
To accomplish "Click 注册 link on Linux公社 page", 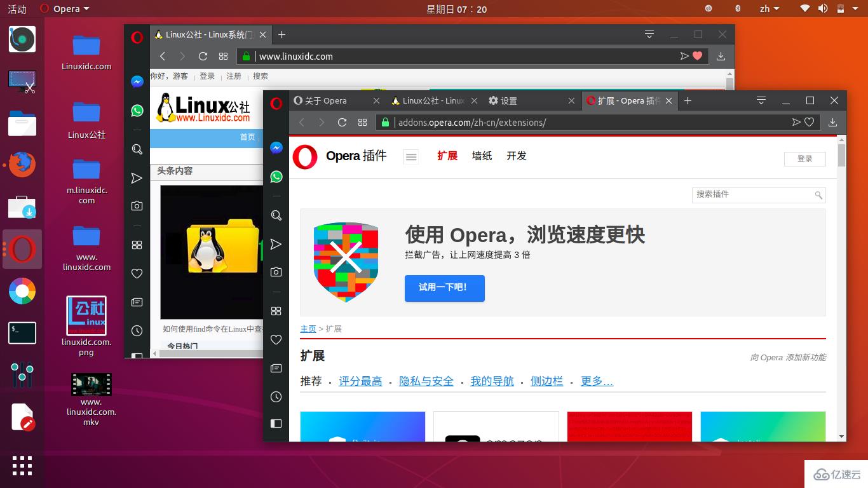I will [x=234, y=76].
